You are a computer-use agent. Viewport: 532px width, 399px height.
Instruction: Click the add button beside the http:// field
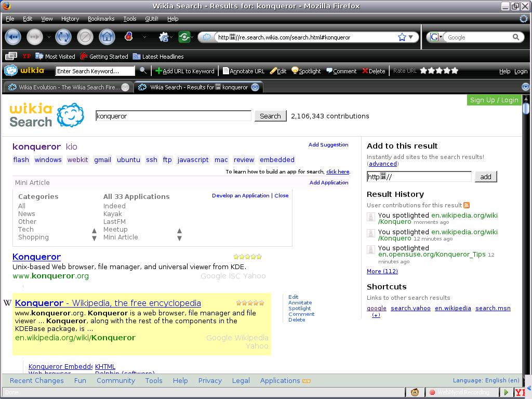point(486,177)
